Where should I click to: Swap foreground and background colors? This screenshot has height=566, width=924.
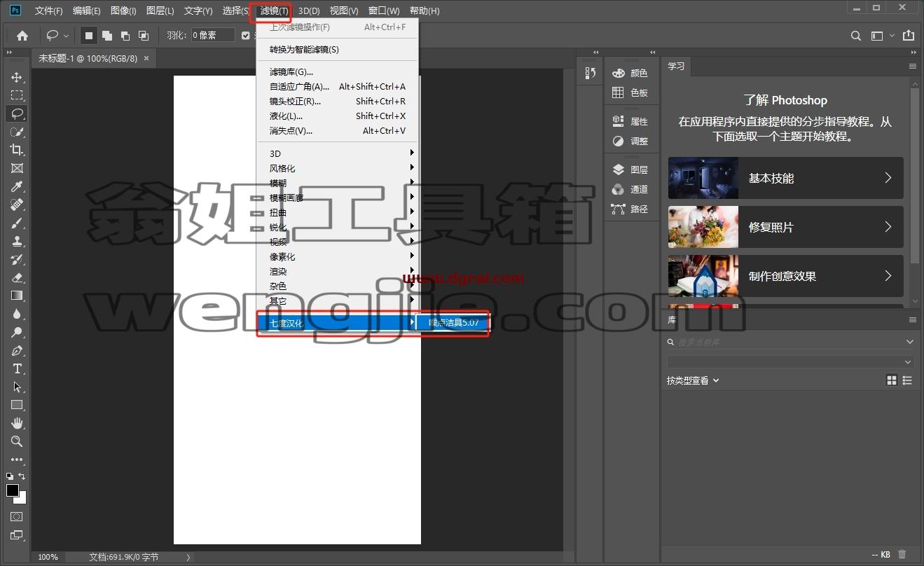point(22,476)
